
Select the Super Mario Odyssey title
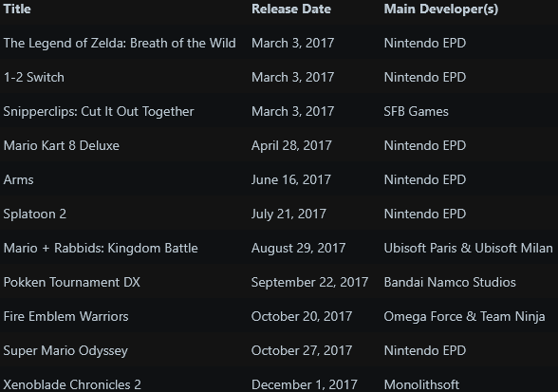[x=65, y=350]
